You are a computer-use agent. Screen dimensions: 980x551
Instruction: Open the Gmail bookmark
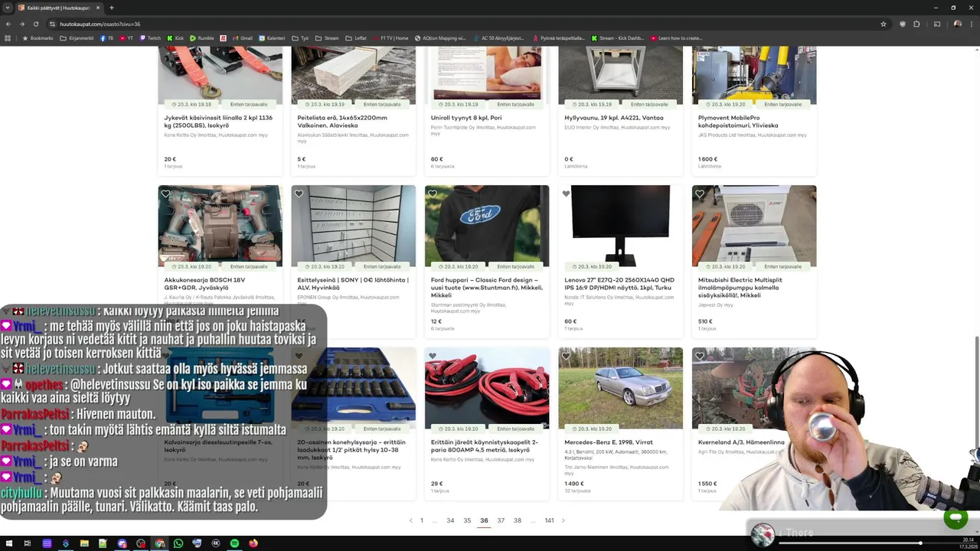coord(243,37)
